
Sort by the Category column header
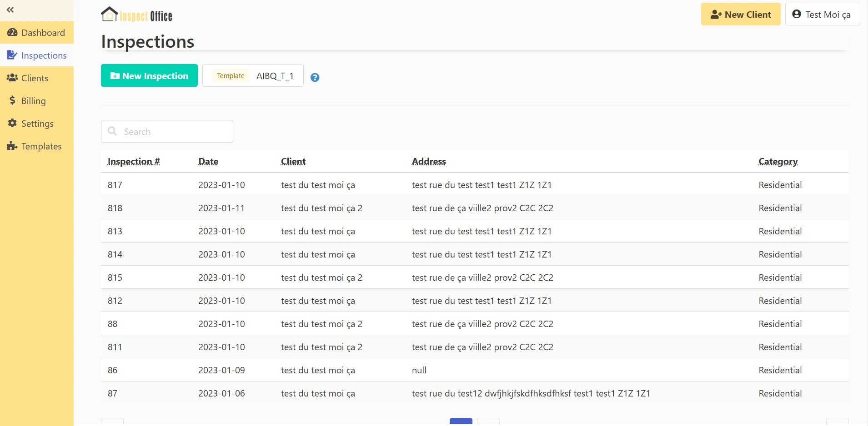click(x=778, y=162)
